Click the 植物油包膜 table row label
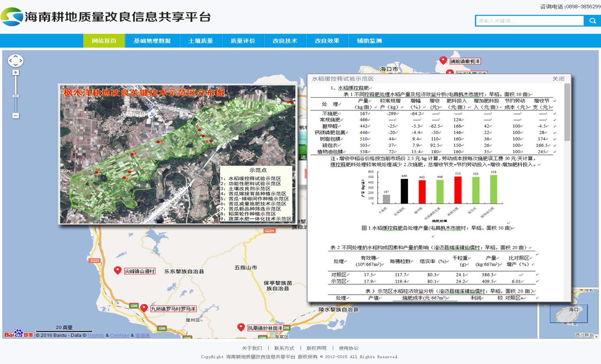 click(330, 152)
